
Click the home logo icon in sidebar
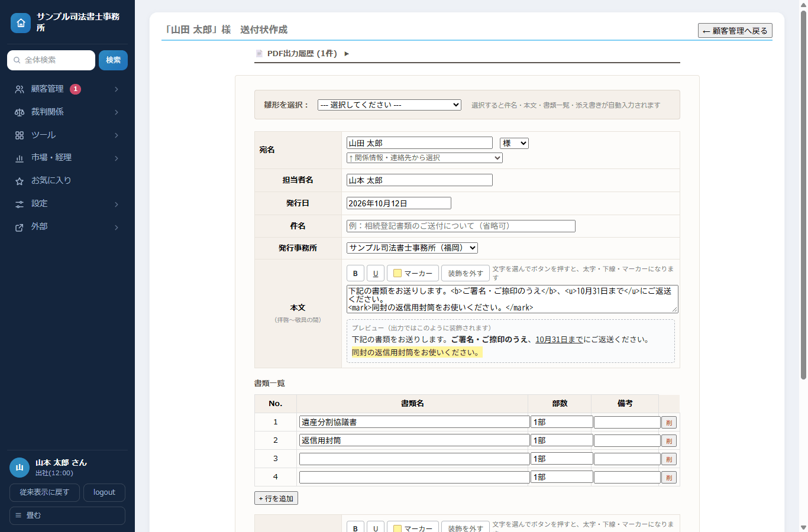tap(21, 23)
